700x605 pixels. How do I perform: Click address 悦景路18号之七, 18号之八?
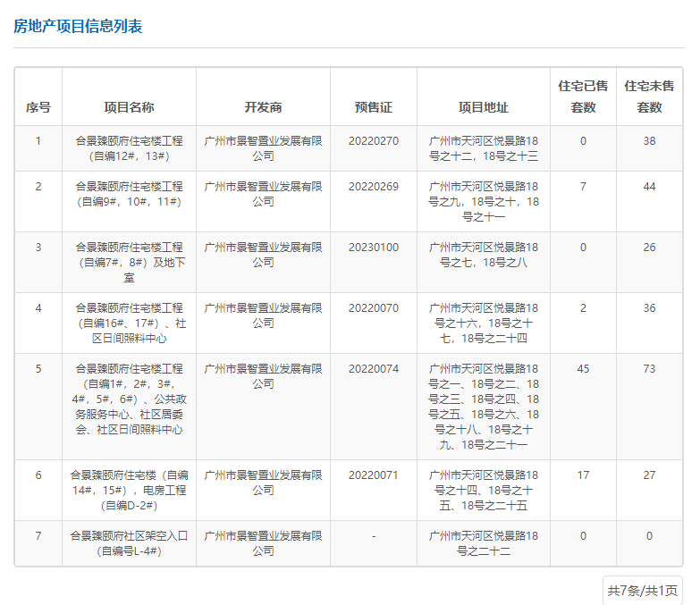[x=484, y=255]
